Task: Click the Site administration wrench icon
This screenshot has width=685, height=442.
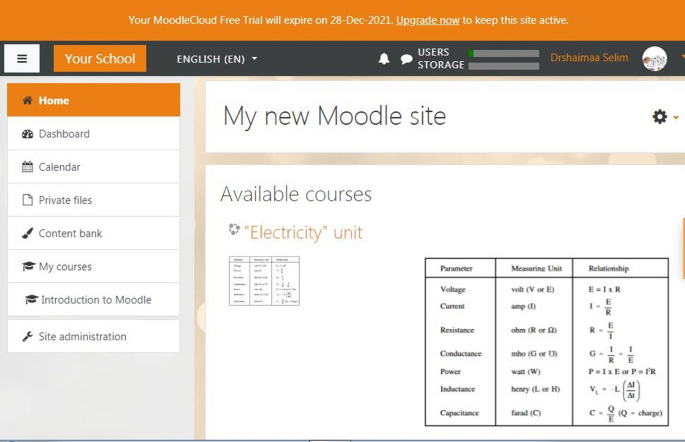Action: (x=28, y=336)
